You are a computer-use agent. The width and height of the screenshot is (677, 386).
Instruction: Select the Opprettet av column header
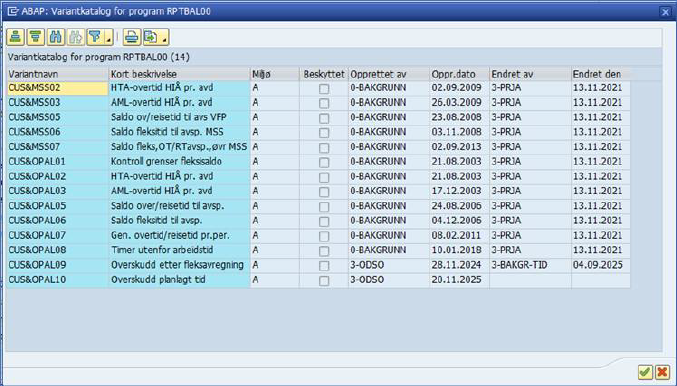click(389, 74)
